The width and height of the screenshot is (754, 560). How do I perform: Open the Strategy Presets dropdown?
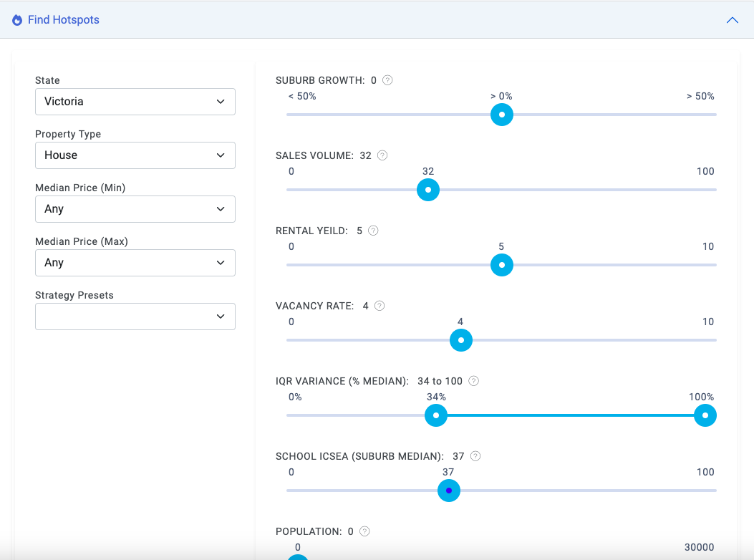(x=135, y=317)
